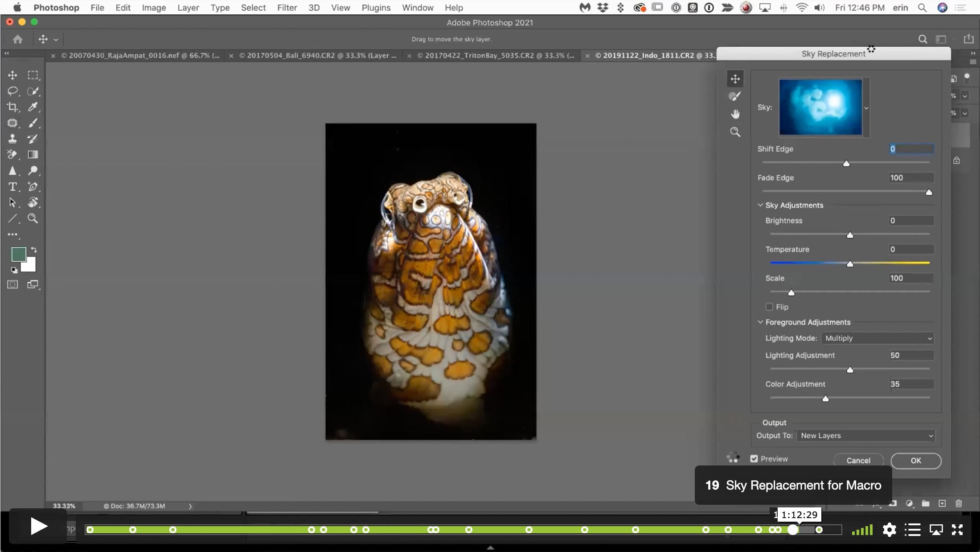Image resolution: width=980 pixels, height=552 pixels.
Task: Select the Hand tool in Sky Replacement
Action: (x=735, y=114)
